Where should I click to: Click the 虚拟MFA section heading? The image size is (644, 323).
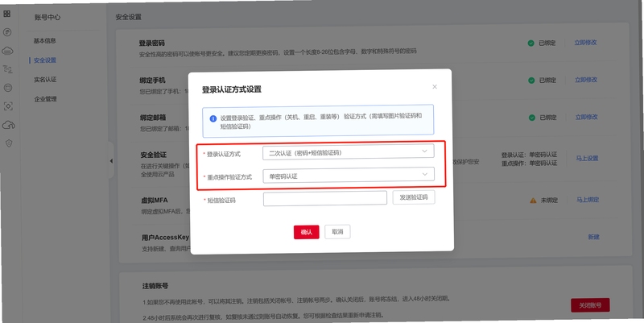(154, 200)
